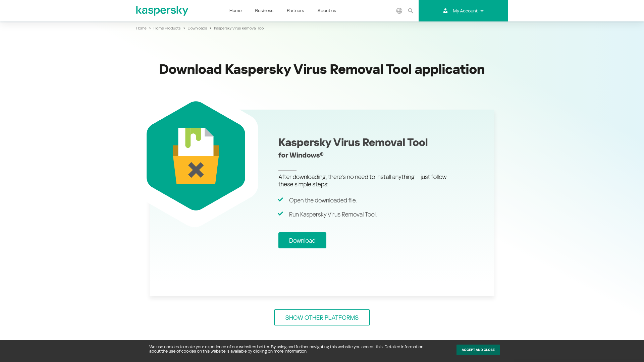Click the globe/language selector icon
The image size is (644, 362).
click(399, 11)
